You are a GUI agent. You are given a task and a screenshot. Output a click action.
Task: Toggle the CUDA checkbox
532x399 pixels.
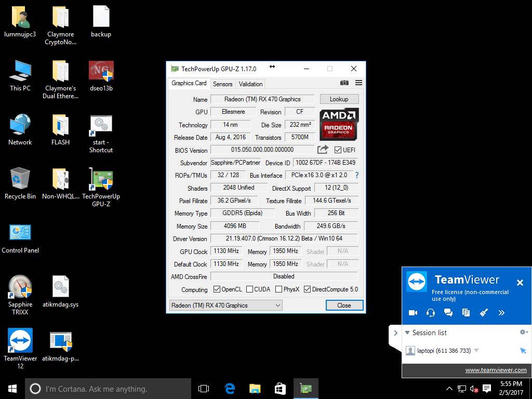(x=249, y=289)
